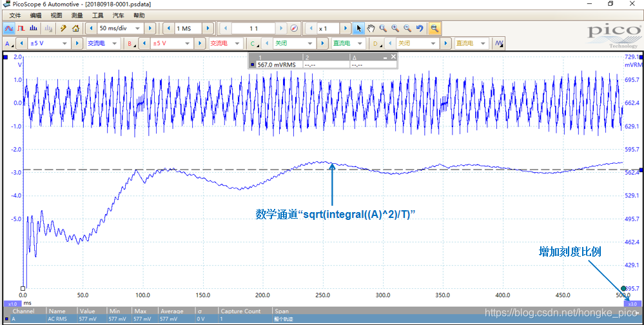Click zoom to full view icon

pos(434,28)
